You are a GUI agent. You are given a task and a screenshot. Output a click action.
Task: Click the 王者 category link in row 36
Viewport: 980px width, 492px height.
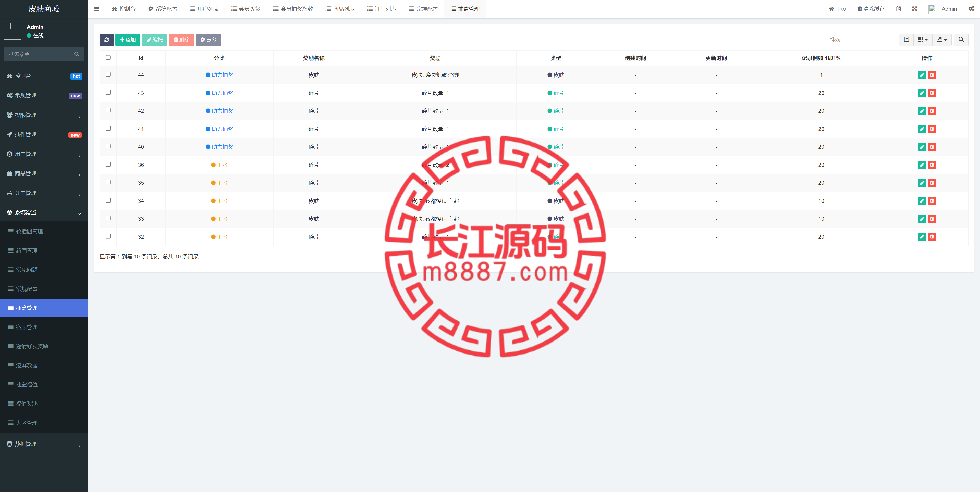(x=219, y=165)
